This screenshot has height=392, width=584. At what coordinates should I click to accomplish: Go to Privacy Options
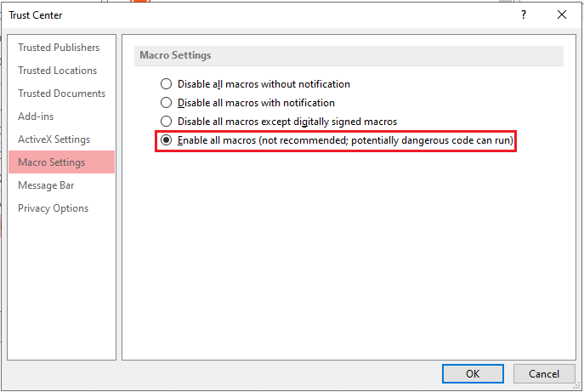[53, 208]
